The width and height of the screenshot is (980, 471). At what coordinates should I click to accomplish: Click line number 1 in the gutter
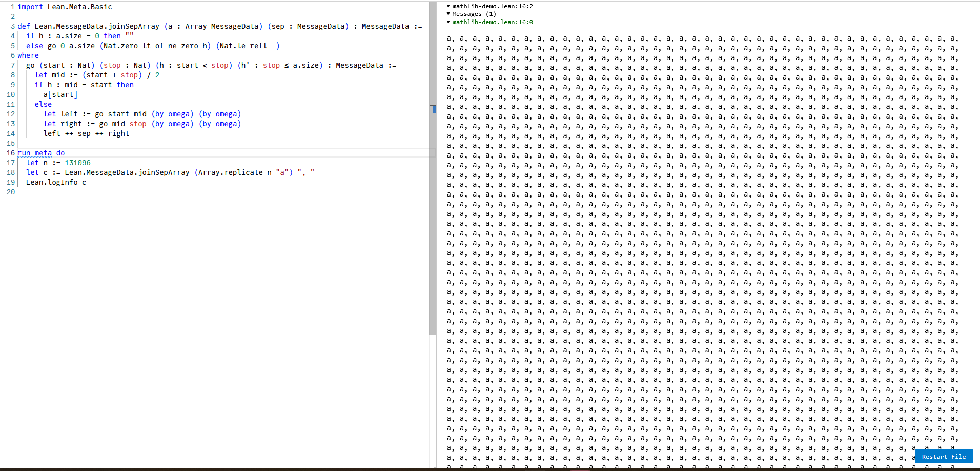(12, 7)
